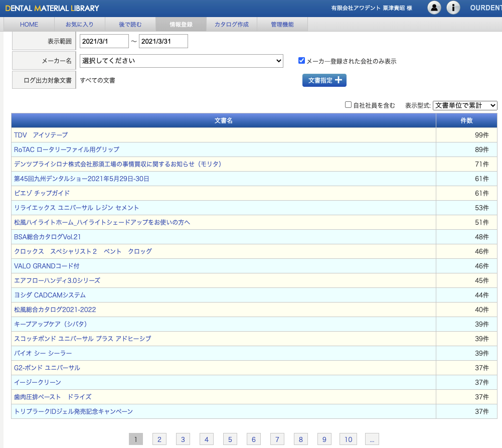Go to page 8

(300, 439)
